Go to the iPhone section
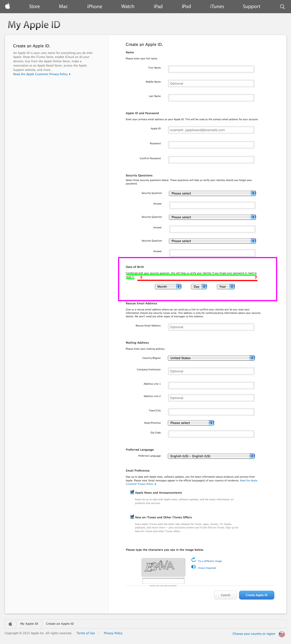This screenshot has width=291, height=644. click(95, 6)
